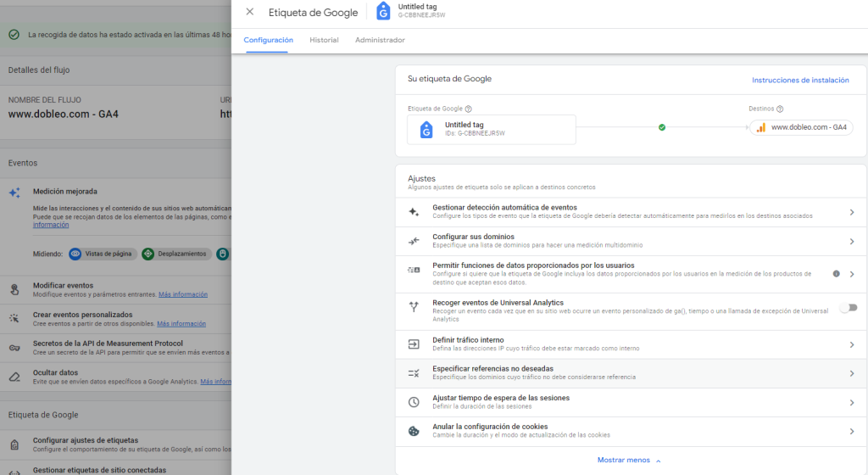This screenshot has width=868, height=475.
Task: Expand Anular la configuración de cookies chevron
Action: [852, 431]
